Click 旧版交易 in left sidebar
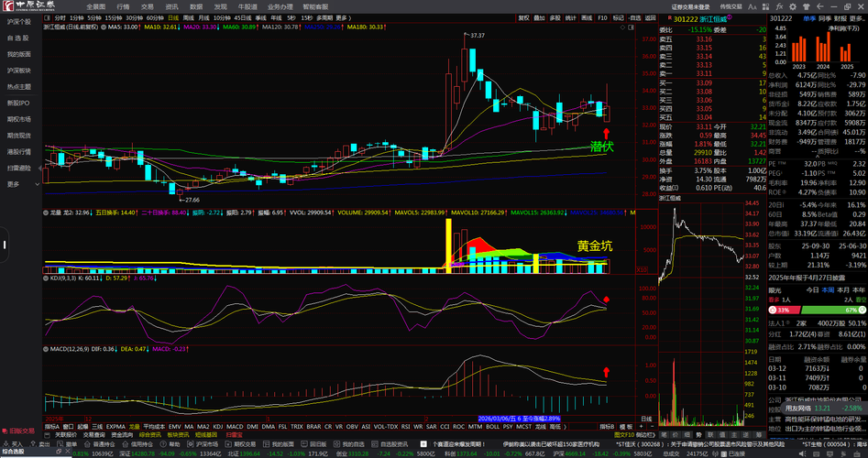The width and height of the screenshot is (868, 458). click(x=20, y=431)
